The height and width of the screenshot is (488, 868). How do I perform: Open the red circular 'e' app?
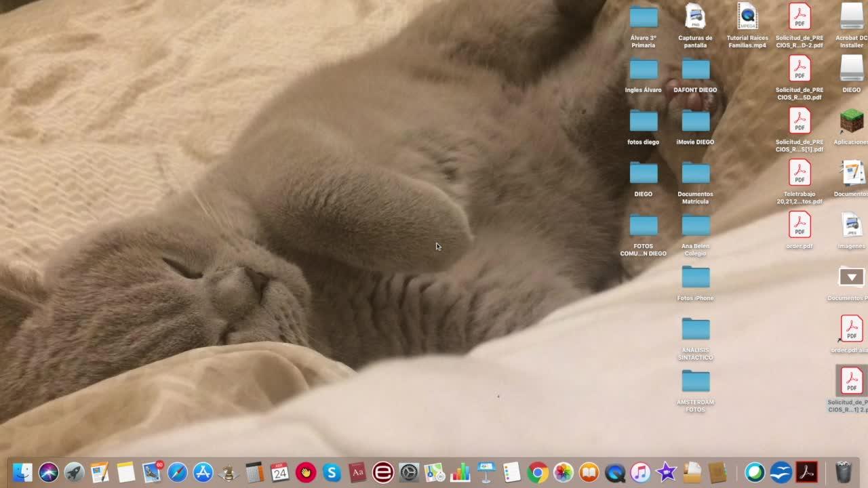(x=383, y=472)
